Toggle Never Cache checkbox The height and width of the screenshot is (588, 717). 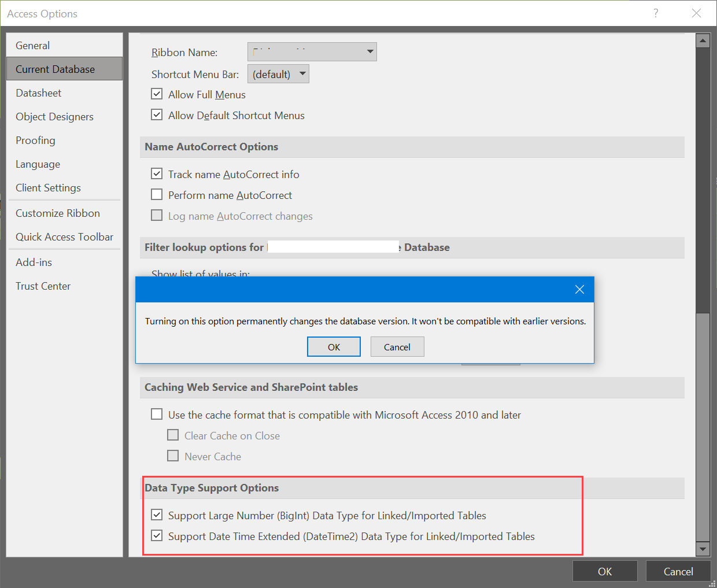click(173, 456)
